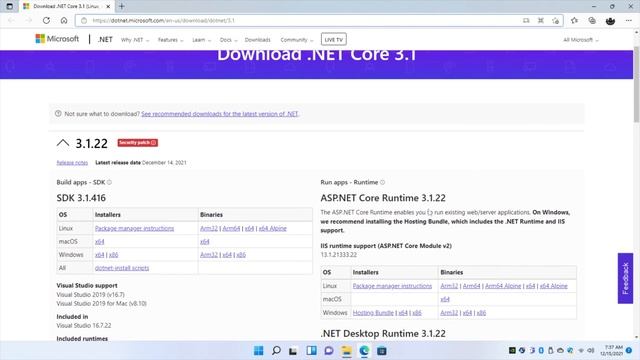The height and width of the screenshot is (360, 640).
Task: Open the Release notes link
Action: click(72, 162)
